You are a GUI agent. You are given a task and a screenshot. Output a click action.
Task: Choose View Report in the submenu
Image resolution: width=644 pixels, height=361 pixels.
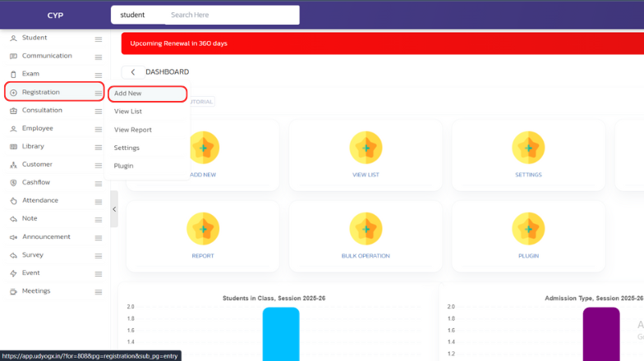click(x=133, y=130)
